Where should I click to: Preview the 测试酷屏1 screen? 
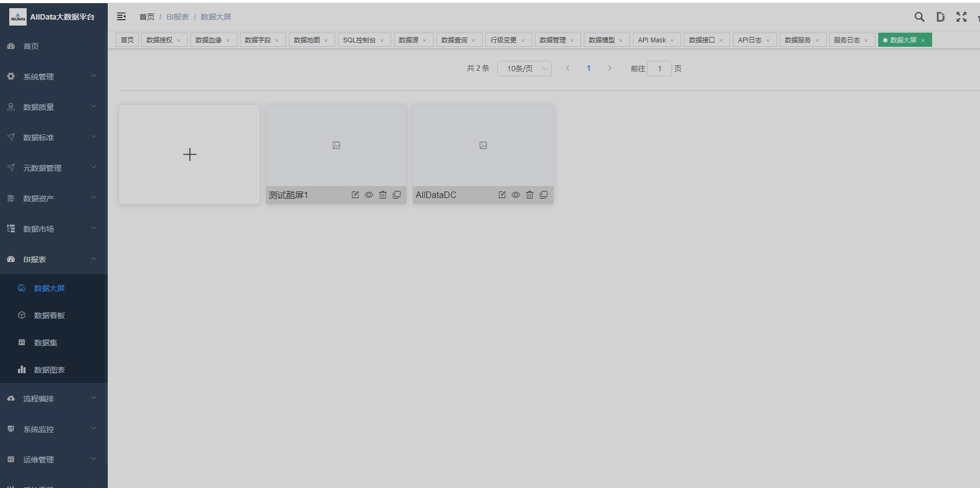tap(369, 195)
